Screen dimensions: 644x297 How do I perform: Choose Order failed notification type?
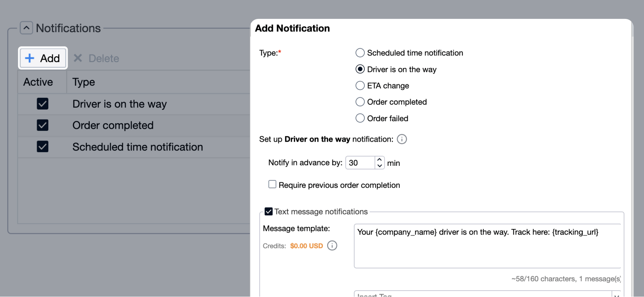[360, 118]
